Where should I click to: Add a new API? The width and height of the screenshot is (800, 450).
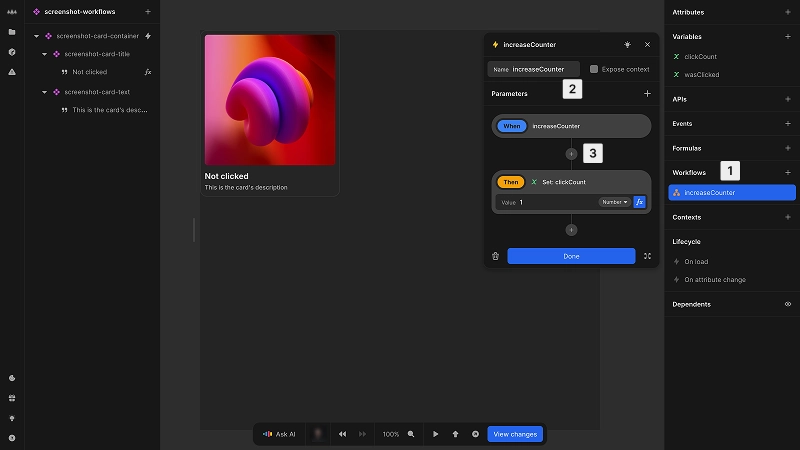[787, 99]
